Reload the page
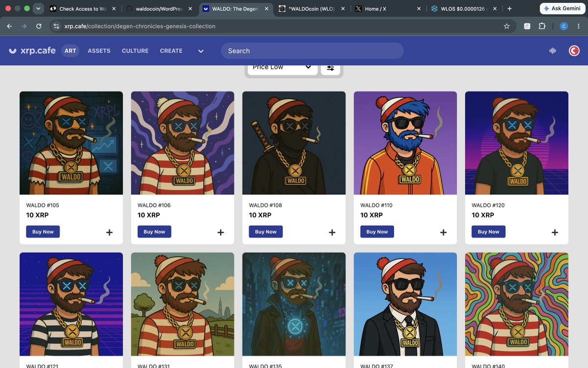This screenshot has height=368, width=588. [x=39, y=26]
